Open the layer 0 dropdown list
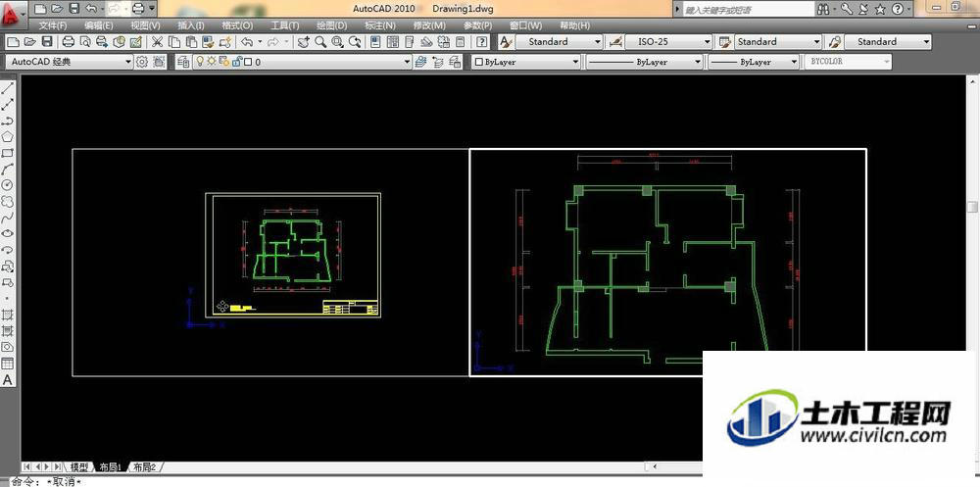This screenshot has width=980, height=487. point(302,62)
